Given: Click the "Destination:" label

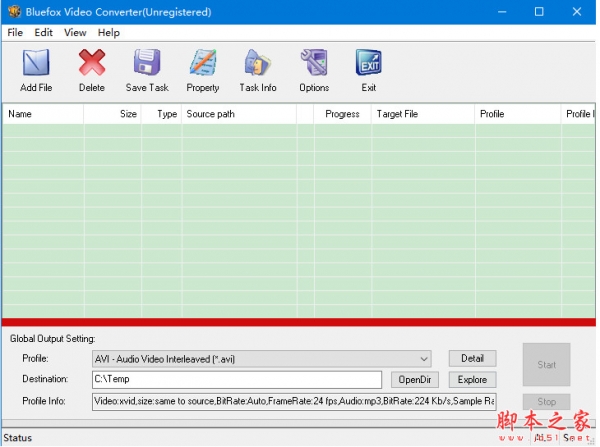Looking at the screenshot, I should point(45,379).
